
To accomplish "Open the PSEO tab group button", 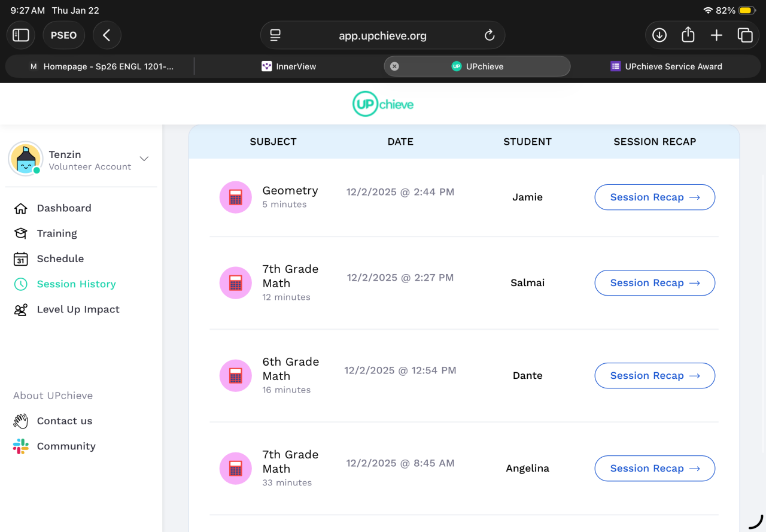I will (63, 35).
